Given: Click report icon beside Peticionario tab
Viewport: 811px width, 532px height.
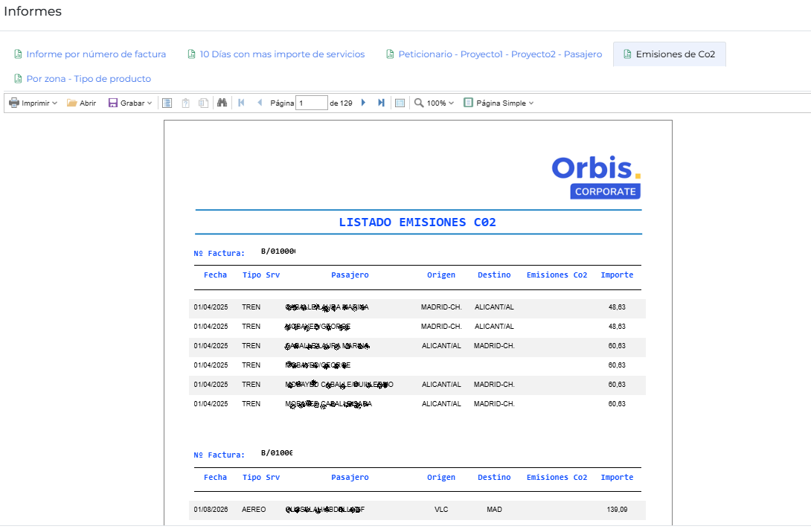Looking at the screenshot, I should click(x=390, y=54).
